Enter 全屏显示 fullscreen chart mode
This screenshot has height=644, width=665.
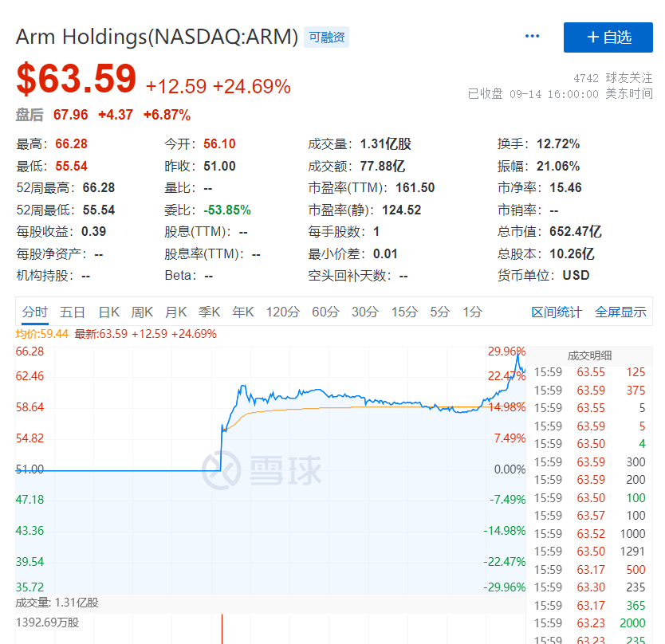point(620,312)
